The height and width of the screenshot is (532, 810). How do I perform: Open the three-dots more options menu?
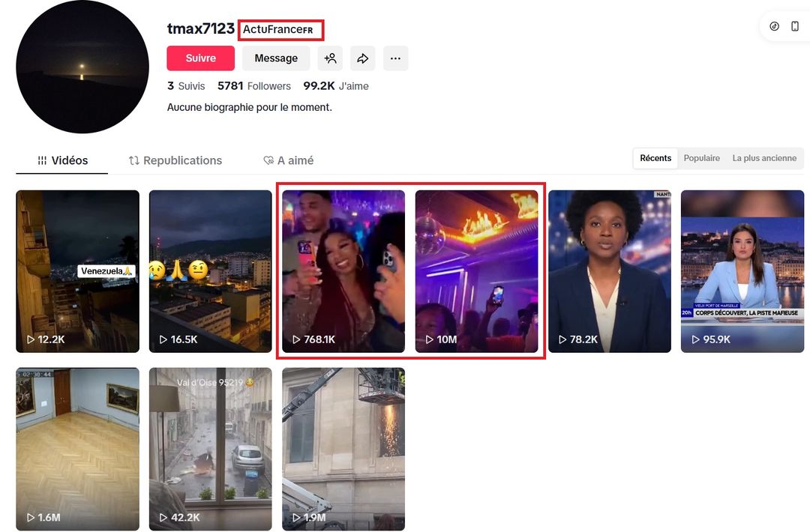click(395, 58)
